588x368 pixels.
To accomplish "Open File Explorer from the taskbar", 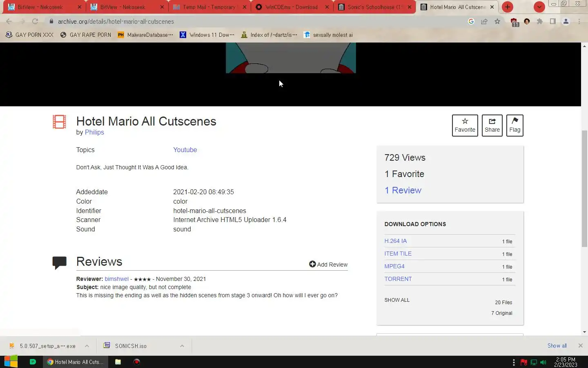I will pyautogui.click(x=118, y=362).
